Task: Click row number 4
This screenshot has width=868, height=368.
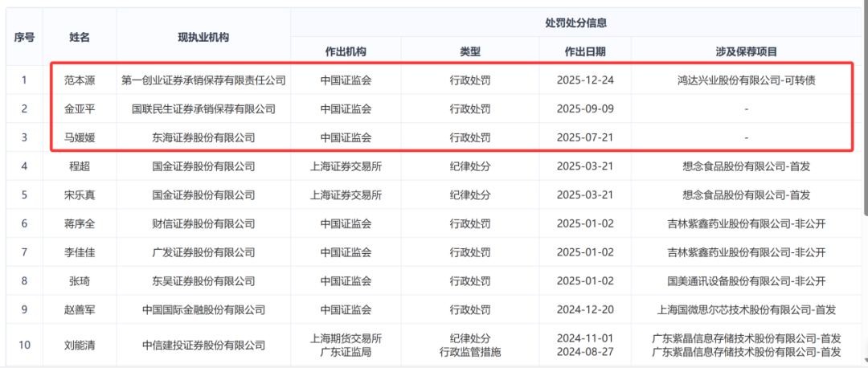Action: tap(24, 166)
